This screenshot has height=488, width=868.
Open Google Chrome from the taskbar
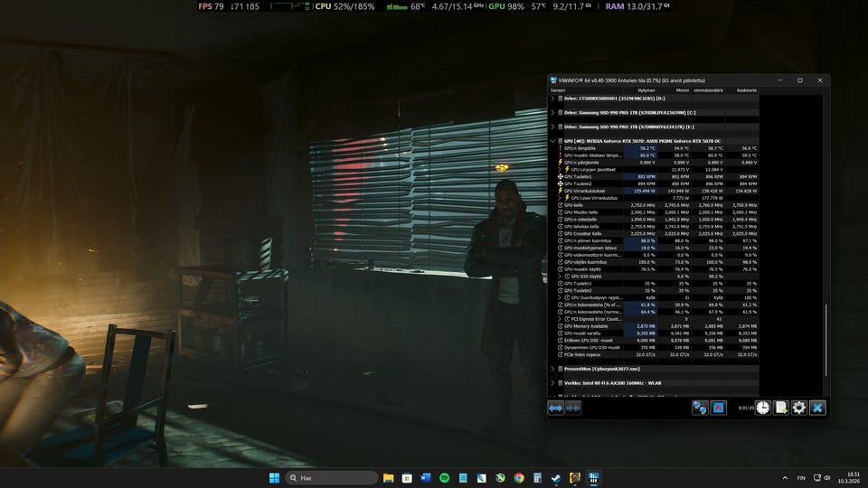(519, 478)
